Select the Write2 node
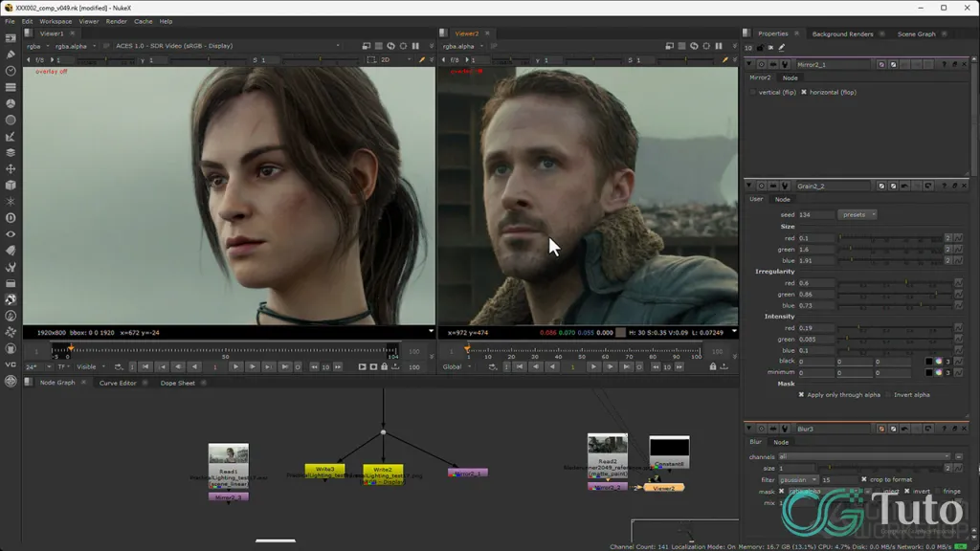This screenshot has width=980, height=551. (x=382, y=470)
